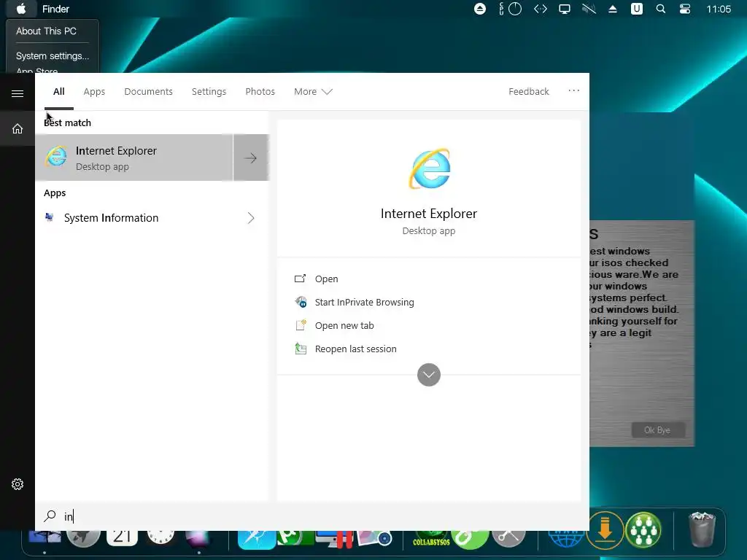This screenshot has width=747, height=560.
Task: Open the COLLABSYSOS dock icon
Action: pyautogui.click(x=431, y=540)
